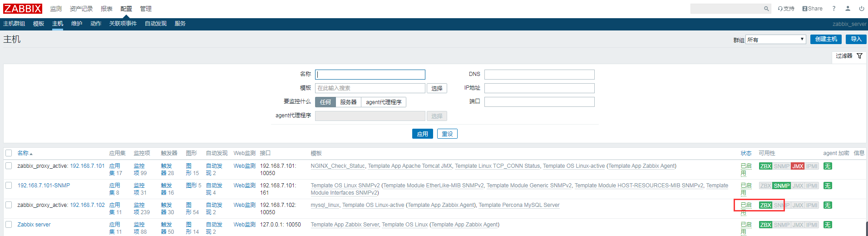Open the 配置 top menu
The height and width of the screenshot is (236, 868).
point(126,9)
